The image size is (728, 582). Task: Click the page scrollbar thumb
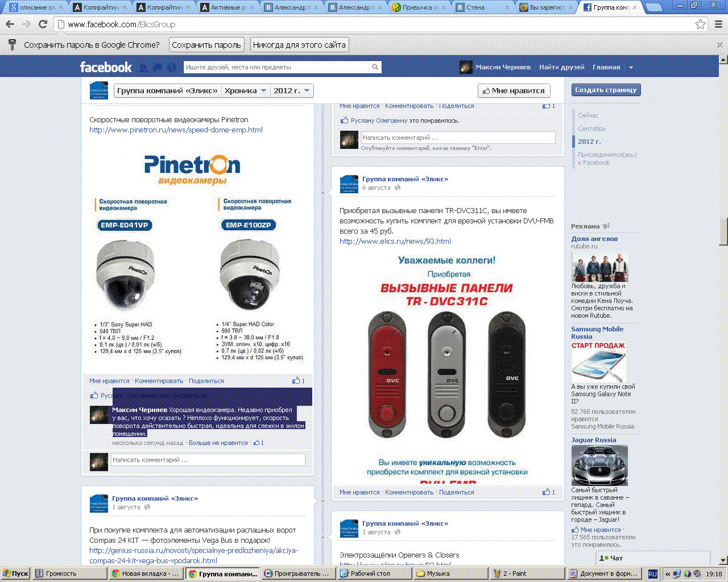[x=723, y=231]
